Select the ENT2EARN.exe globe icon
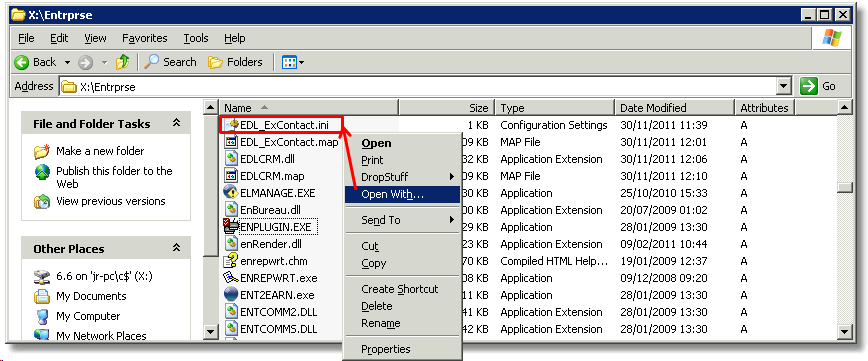868x361 pixels. pos(230,295)
